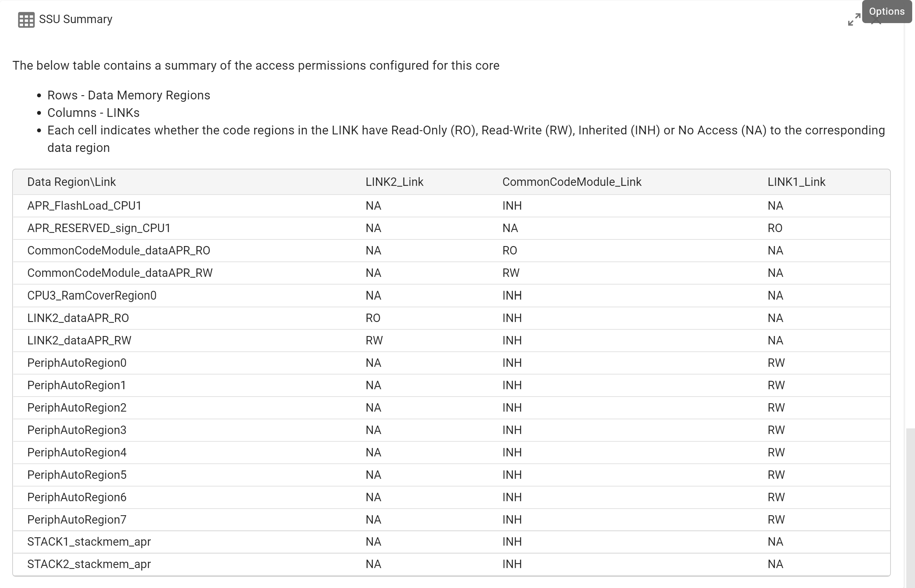Image resolution: width=915 pixels, height=588 pixels.
Task: Click the RO cell for CommonCodeModule_dataAPR_RO
Action: [x=511, y=250]
